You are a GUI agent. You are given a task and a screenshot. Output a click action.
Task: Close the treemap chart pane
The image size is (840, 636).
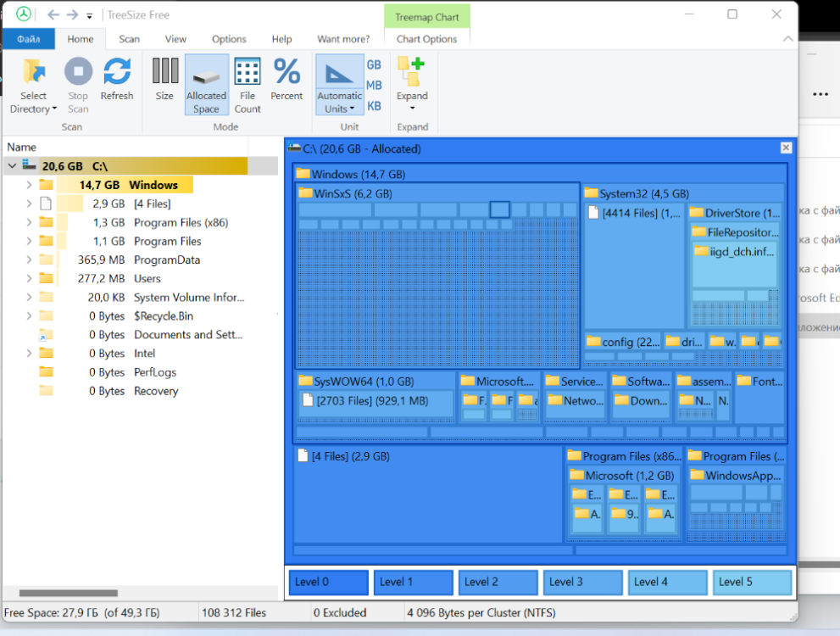[x=786, y=148]
